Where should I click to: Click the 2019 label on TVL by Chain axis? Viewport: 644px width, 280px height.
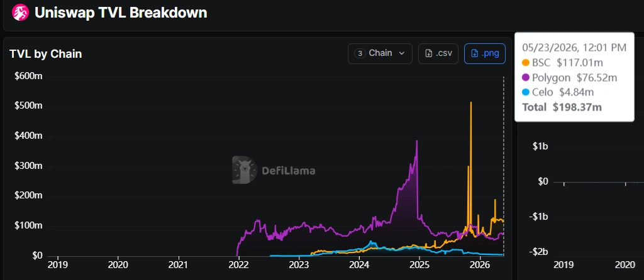tap(57, 264)
